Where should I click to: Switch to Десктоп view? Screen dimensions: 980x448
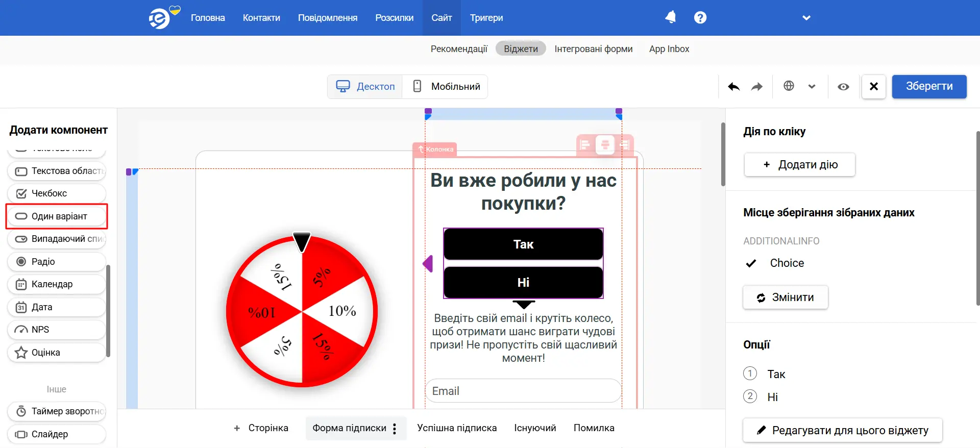click(365, 86)
